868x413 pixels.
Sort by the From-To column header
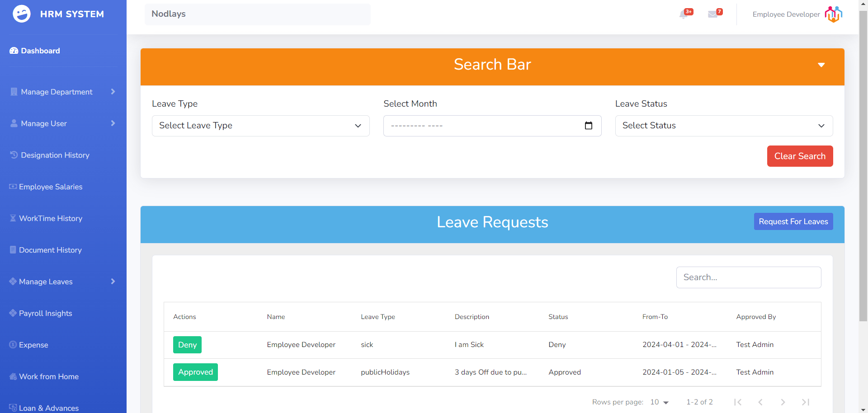tap(655, 317)
